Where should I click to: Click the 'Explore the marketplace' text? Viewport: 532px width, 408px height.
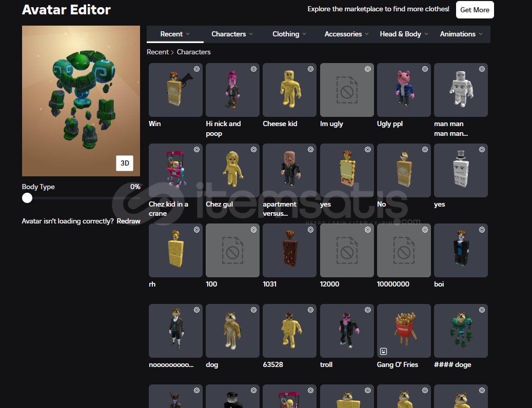click(378, 9)
